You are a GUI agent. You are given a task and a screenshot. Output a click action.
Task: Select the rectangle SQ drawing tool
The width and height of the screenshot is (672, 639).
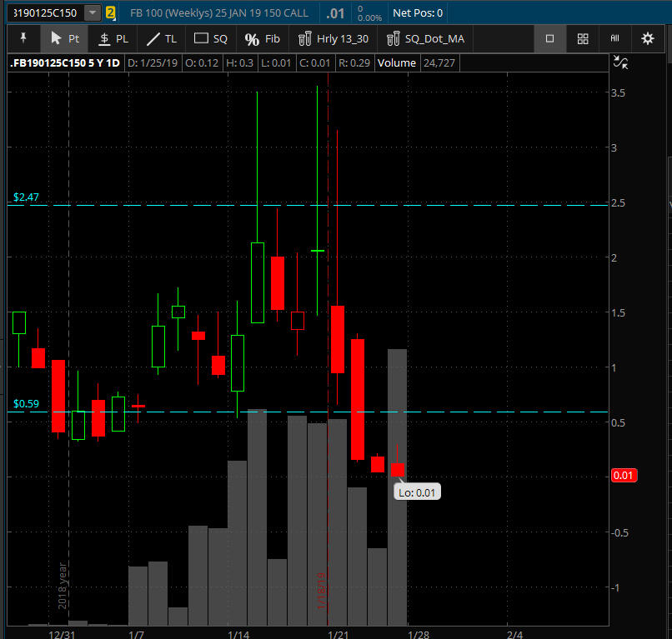[x=211, y=38]
